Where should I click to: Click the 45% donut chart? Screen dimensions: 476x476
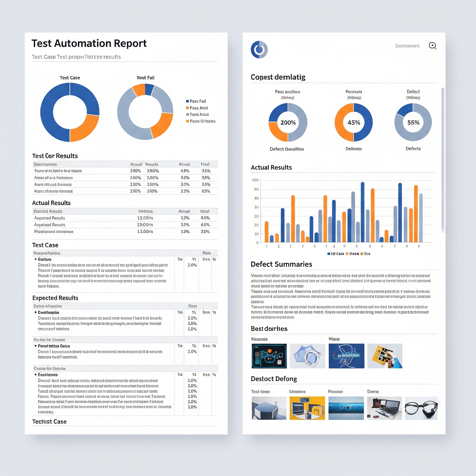point(354,122)
